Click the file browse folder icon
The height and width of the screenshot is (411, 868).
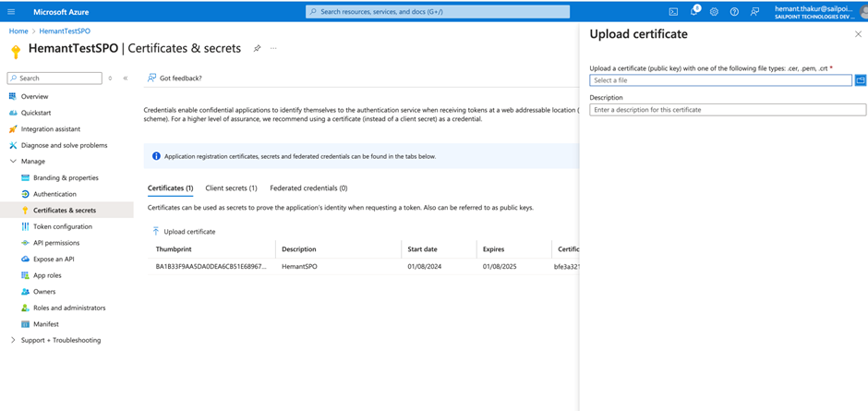(860, 80)
